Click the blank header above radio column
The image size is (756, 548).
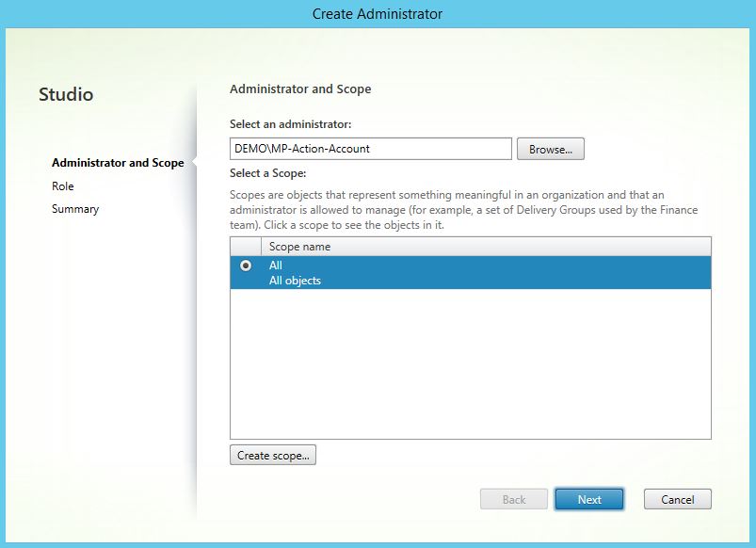coord(246,247)
